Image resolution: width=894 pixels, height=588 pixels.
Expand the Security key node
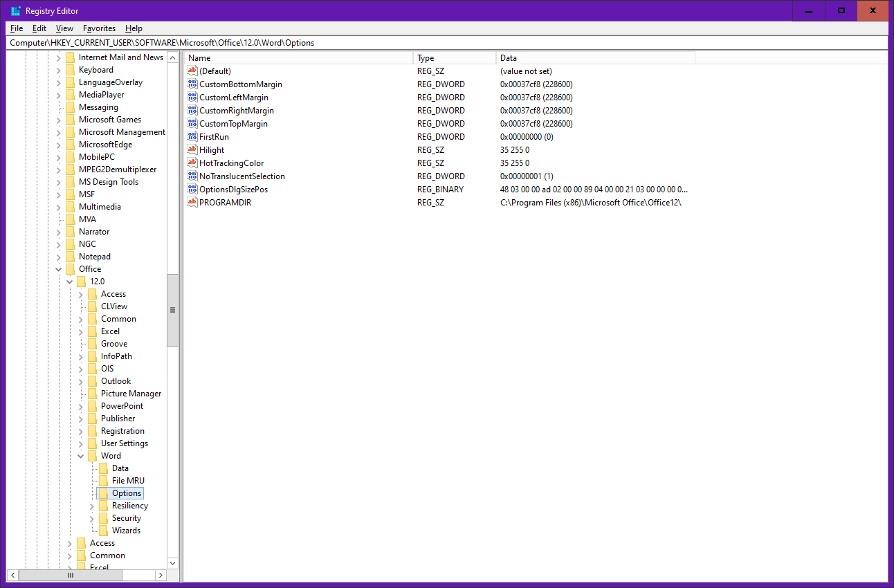click(92, 518)
